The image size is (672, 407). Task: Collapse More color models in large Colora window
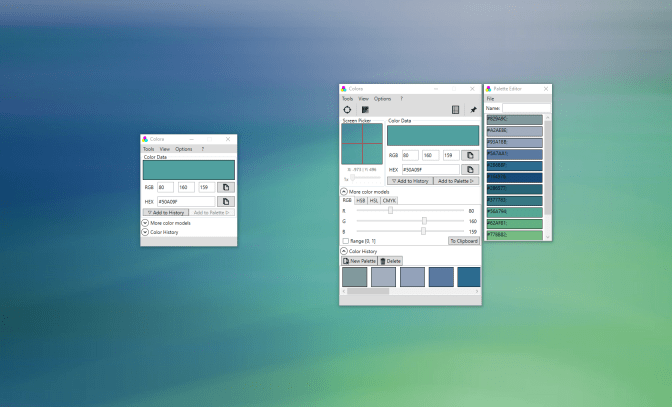344,192
